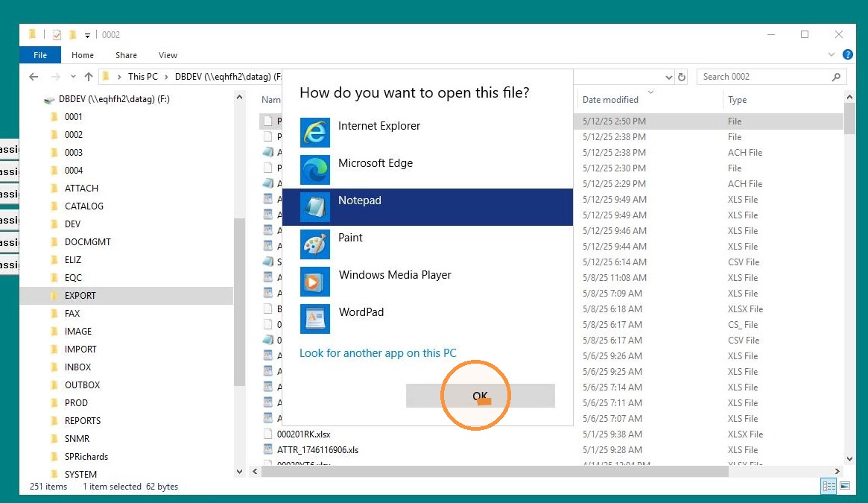Select the 0002 folder in tree
The height and width of the screenshot is (503, 868).
(x=74, y=135)
